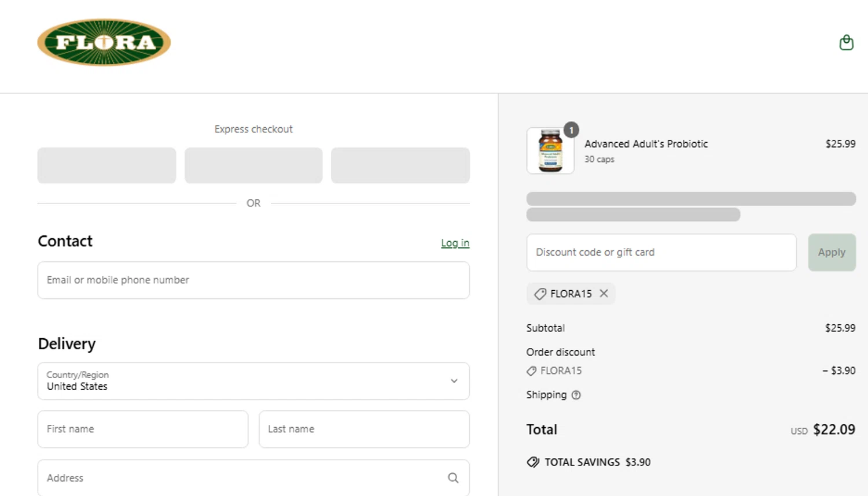Click the TOTAL SAVINGS $3.90 text
The image size is (868, 496).
[597, 462]
